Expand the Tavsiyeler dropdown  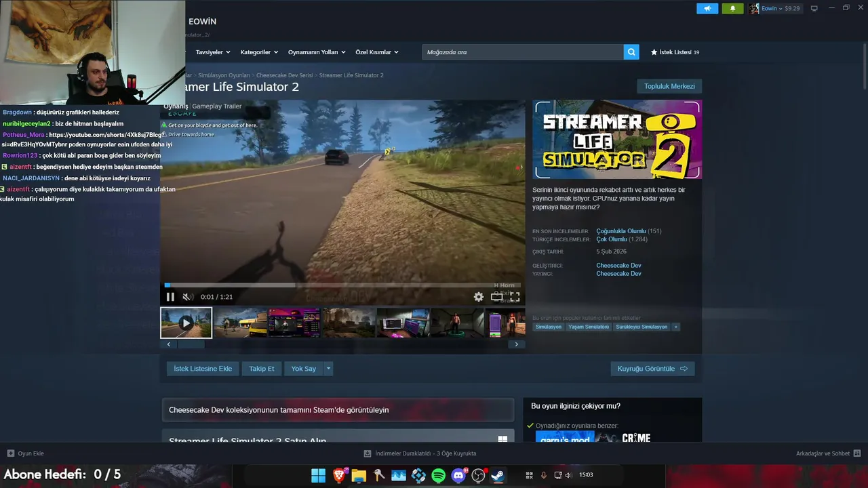pyautogui.click(x=213, y=52)
